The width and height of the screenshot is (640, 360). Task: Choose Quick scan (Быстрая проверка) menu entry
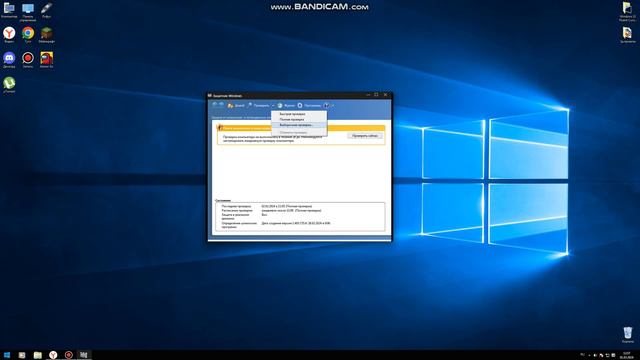click(299, 114)
